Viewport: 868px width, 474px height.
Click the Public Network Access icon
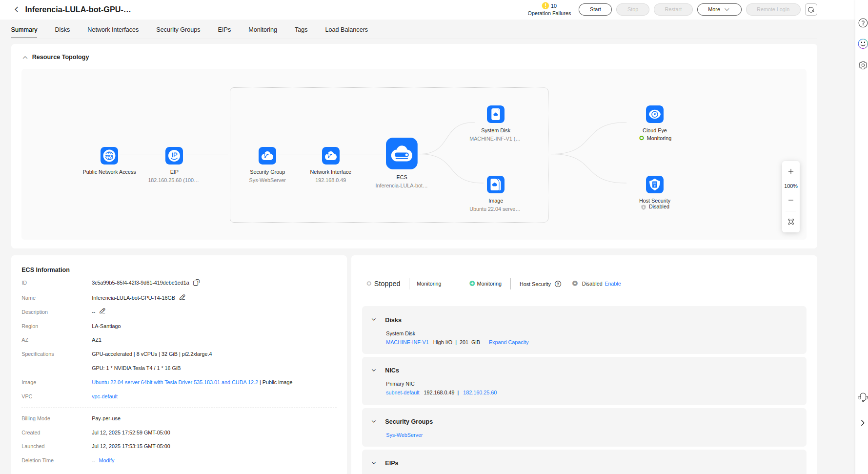[109, 156]
